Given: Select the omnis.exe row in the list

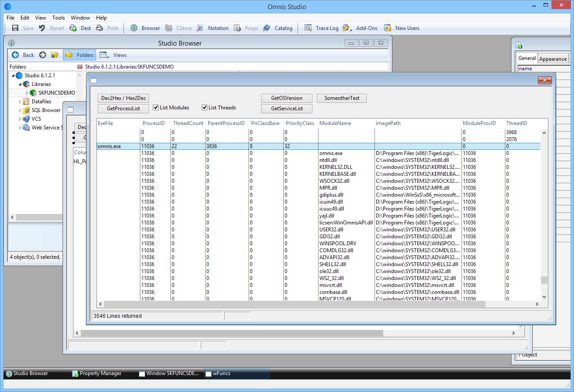Looking at the screenshot, I should (109, 146).
